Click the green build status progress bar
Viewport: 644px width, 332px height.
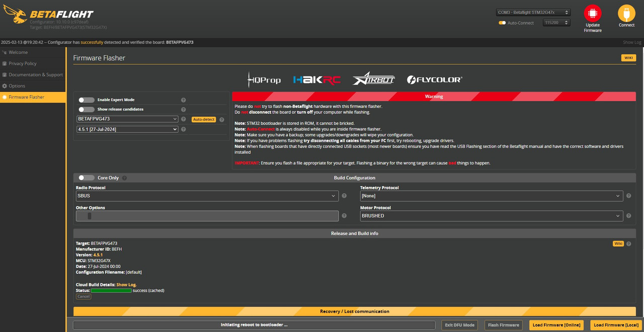coord(111,291)
